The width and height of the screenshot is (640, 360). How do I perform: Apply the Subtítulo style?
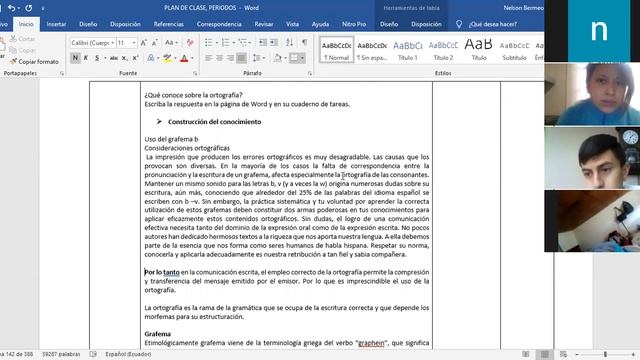pyautogui.click(x=514, y=50)
